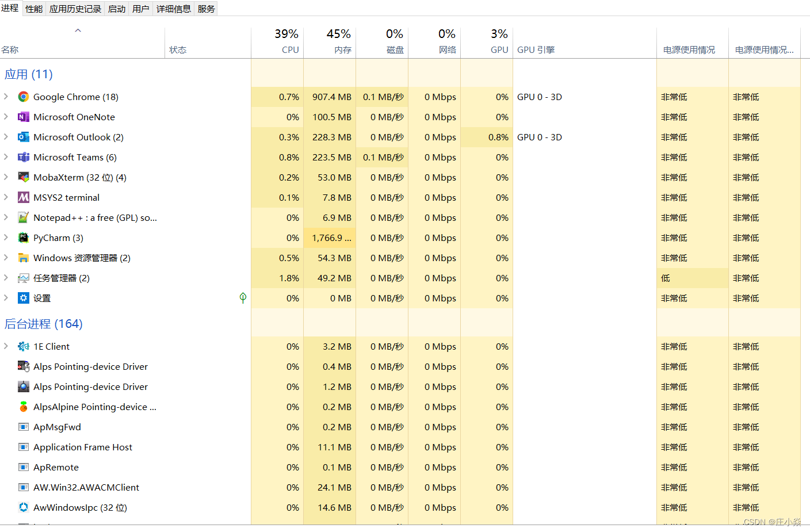Expand Windows 资源管理器 process group
810x532 pixels.
click(6, 258)
